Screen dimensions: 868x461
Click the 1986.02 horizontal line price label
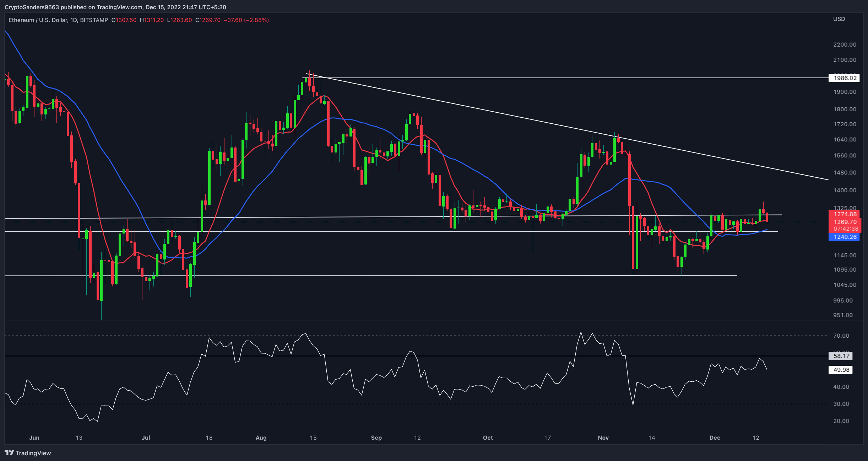click(x=844, y=78)
